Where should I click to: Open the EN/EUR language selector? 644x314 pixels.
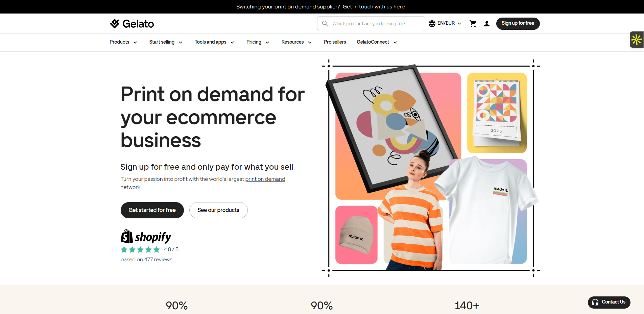pos(445,23)
